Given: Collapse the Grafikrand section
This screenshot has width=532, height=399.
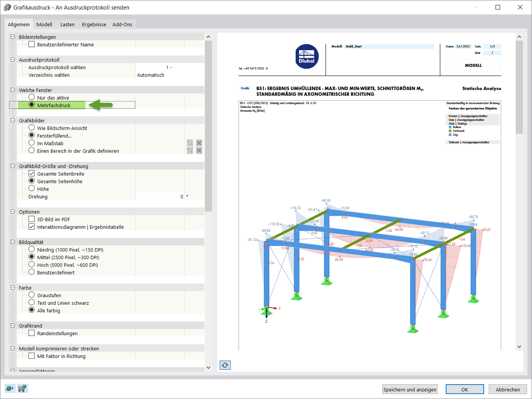Looking at the screenshot, I should point(13,326).
